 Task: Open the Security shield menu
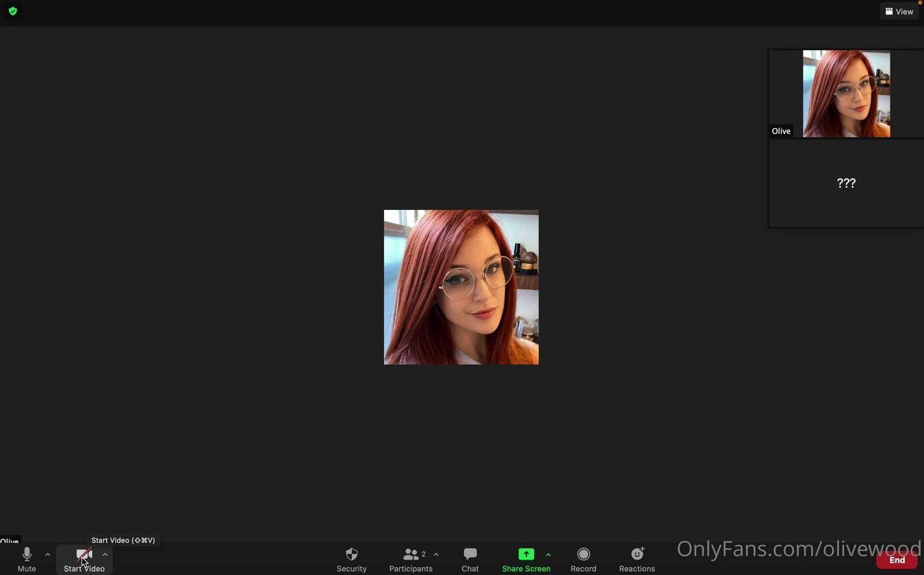pos(351,559)
